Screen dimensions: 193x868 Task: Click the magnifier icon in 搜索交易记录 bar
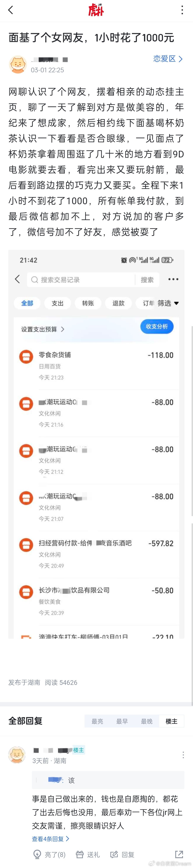pyautogui.click(x=35, y=279)
